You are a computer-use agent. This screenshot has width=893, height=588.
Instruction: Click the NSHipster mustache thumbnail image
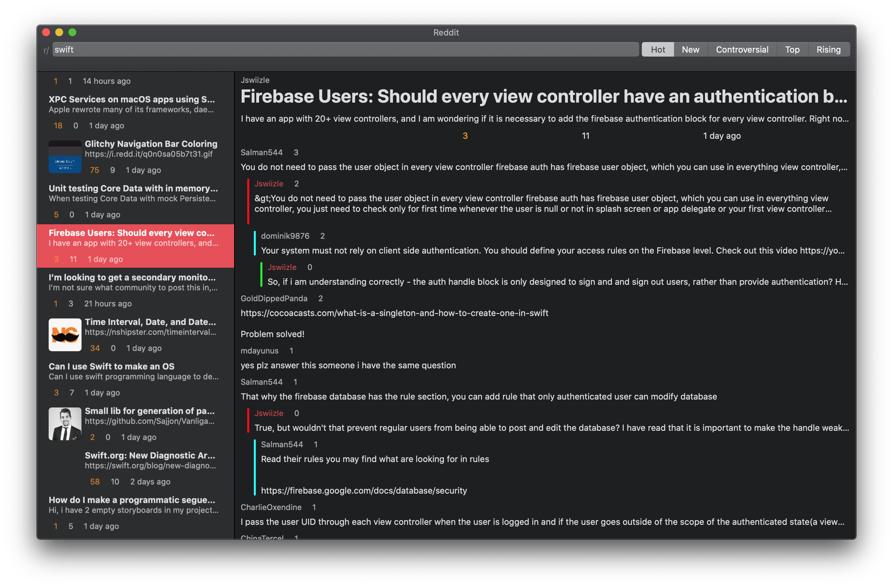point(65,335)
